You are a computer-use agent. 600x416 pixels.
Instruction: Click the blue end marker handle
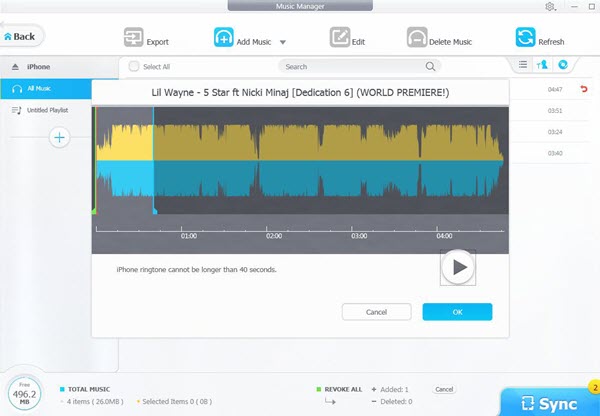point(155,210)
